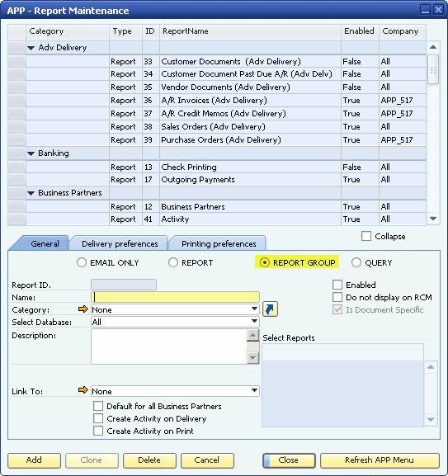Click into the Description text area
Image resolution: width=448 pixels, height=476 pixels.
(x=169, y=346)
